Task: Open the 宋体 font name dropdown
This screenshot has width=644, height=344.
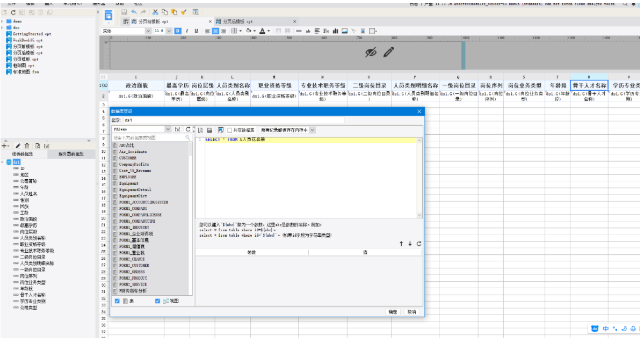Action: click(x=148, y=31)
